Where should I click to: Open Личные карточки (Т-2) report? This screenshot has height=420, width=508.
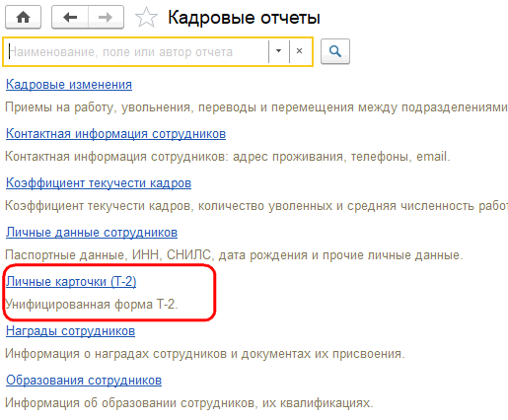(71, 282)
